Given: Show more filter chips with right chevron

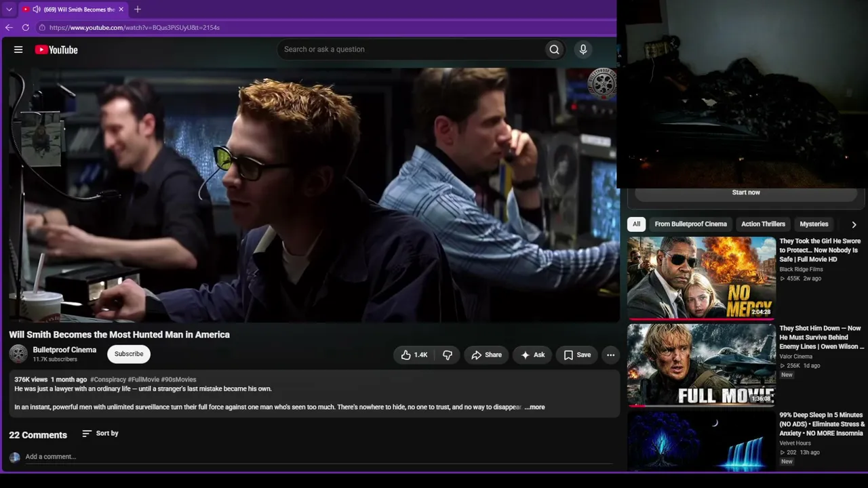Looking at the screenshot, I should click(x=854, y=224).
